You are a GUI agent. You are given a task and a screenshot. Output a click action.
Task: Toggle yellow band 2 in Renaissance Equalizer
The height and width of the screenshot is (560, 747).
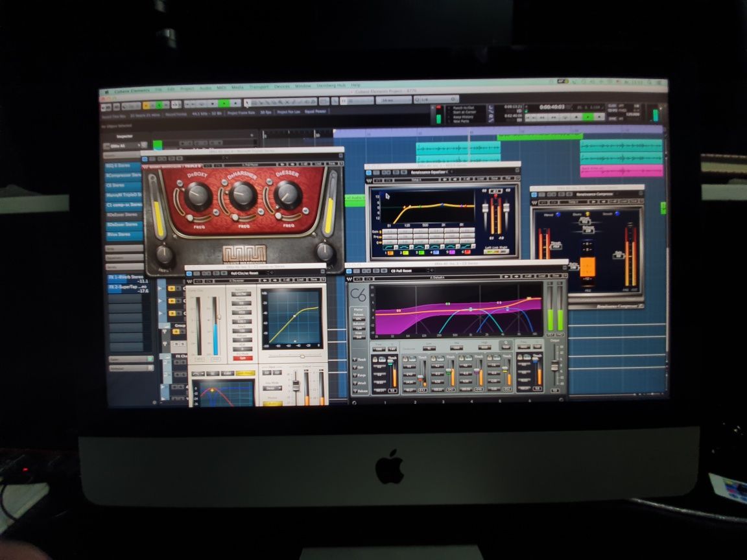tap(405, 253)
